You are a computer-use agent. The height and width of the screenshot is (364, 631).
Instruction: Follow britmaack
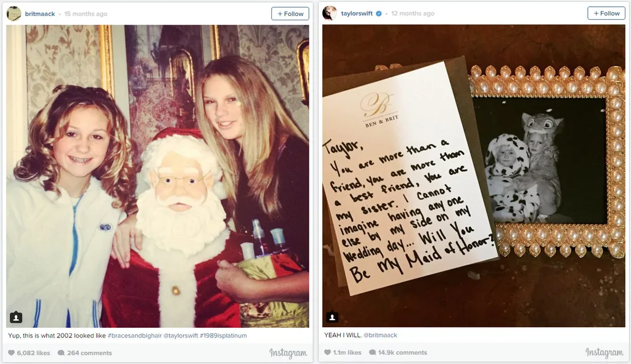(290, 14)
